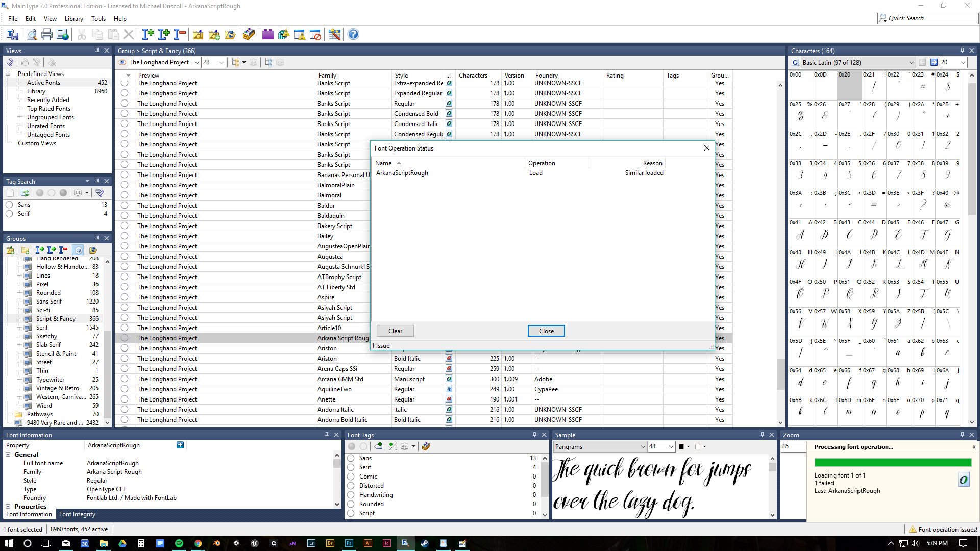980x551 pixels.
Task: Click Close in Font Operation Status dialog
Action: [x=546, y=331]
